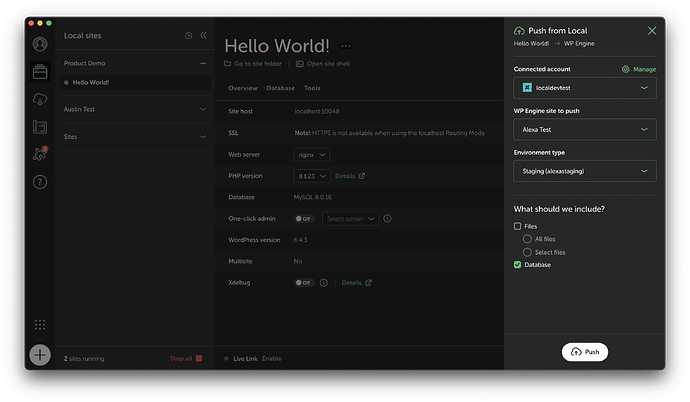
Task: Click the Stop all red square icon
Action: pos(199,358)
